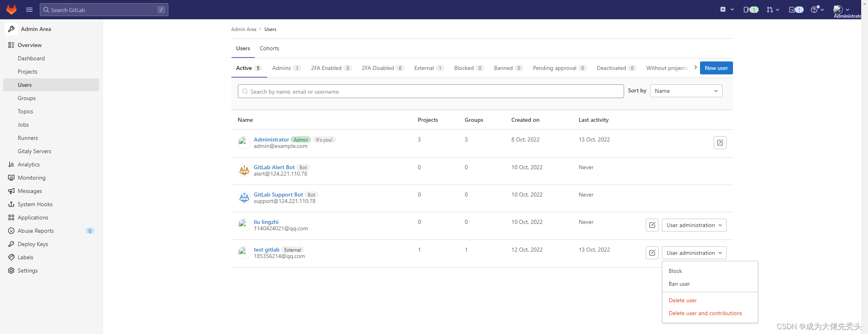Open the liu lingzhi user link

(266, 222)
